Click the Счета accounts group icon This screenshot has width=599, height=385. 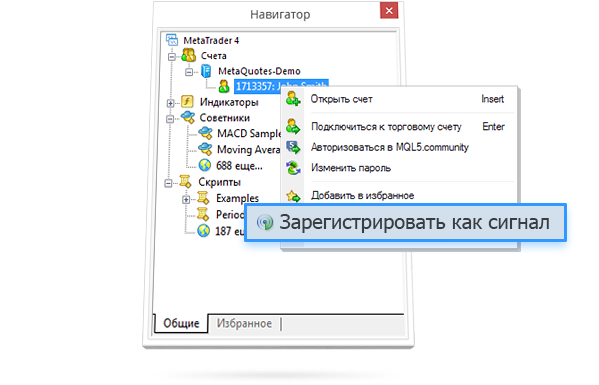(189, 55)
